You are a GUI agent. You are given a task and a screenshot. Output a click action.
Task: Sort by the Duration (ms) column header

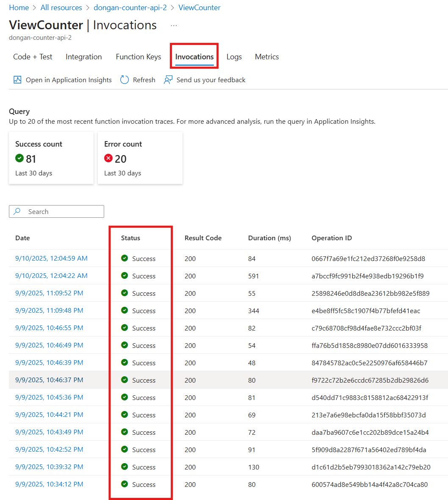(x=269, y=238)
